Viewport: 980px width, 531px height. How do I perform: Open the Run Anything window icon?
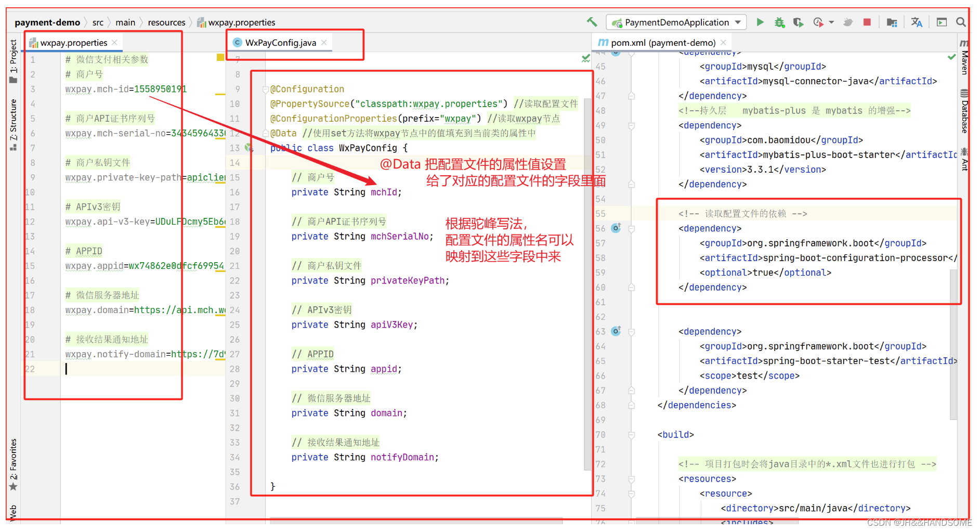(942, 22)
